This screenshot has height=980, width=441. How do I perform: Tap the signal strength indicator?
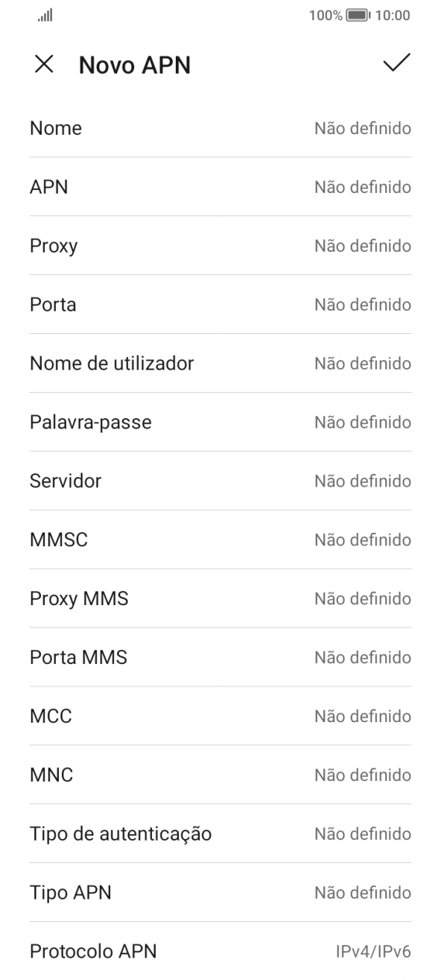[42, 15]
